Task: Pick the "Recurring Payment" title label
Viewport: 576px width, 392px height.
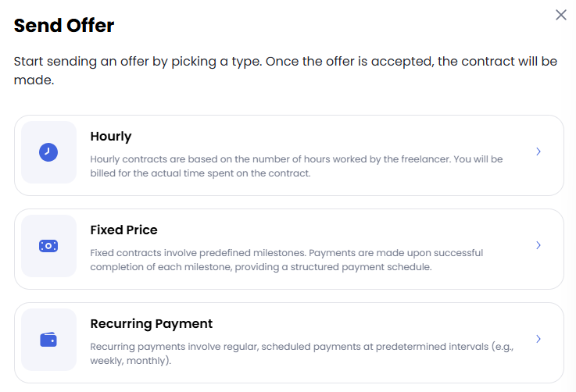Action: [x=152, y=324]
